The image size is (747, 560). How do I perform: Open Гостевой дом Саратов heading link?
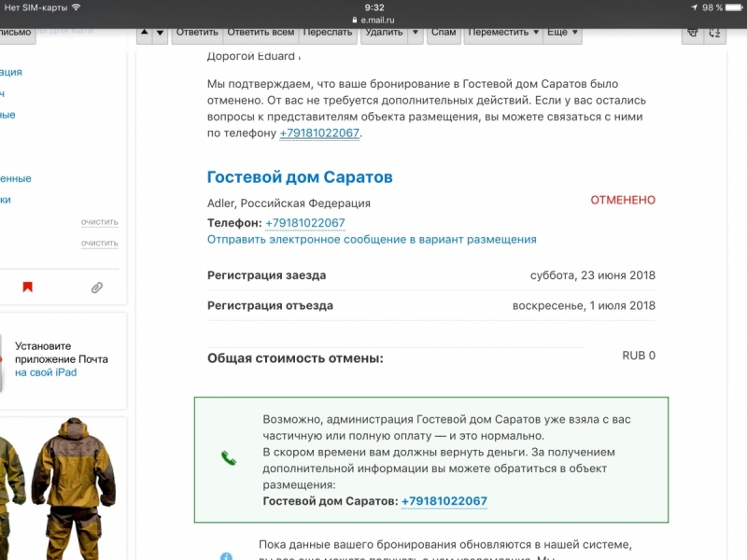299,177
